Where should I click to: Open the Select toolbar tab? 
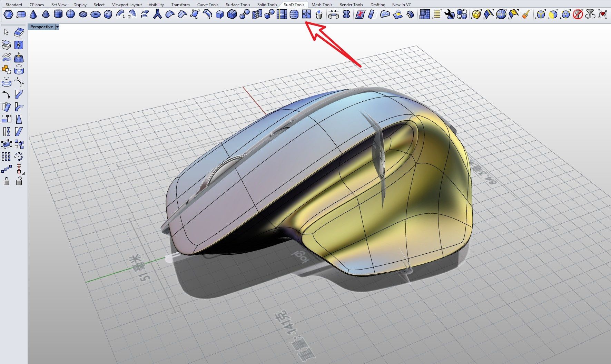click(x=99, y=5)
